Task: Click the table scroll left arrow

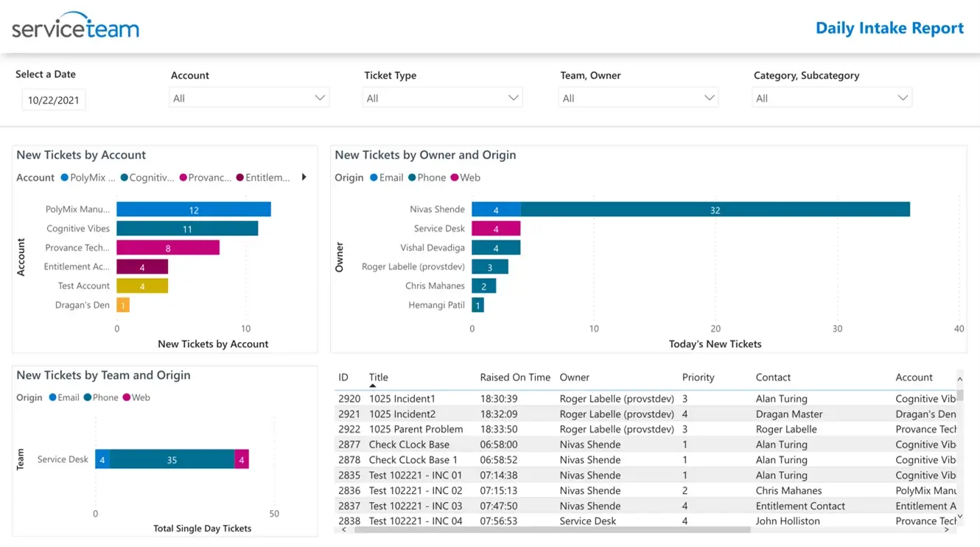Action: pos(344,529)
